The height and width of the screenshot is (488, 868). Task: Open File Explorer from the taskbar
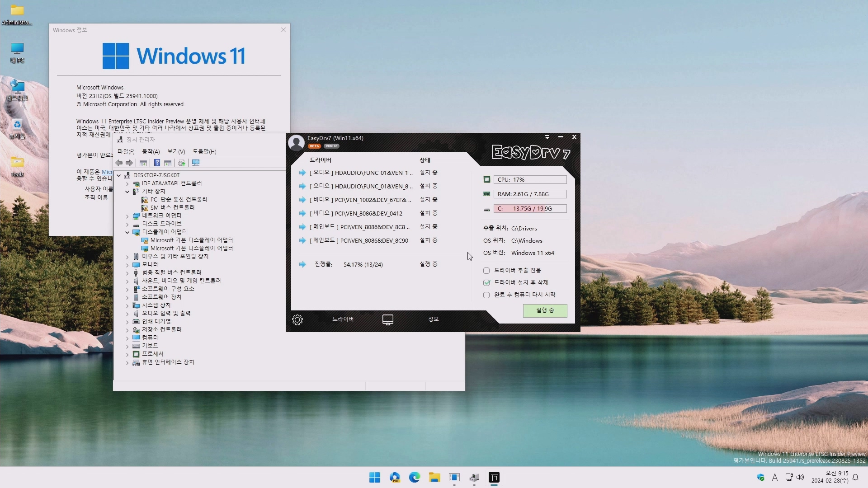[434, 478]
